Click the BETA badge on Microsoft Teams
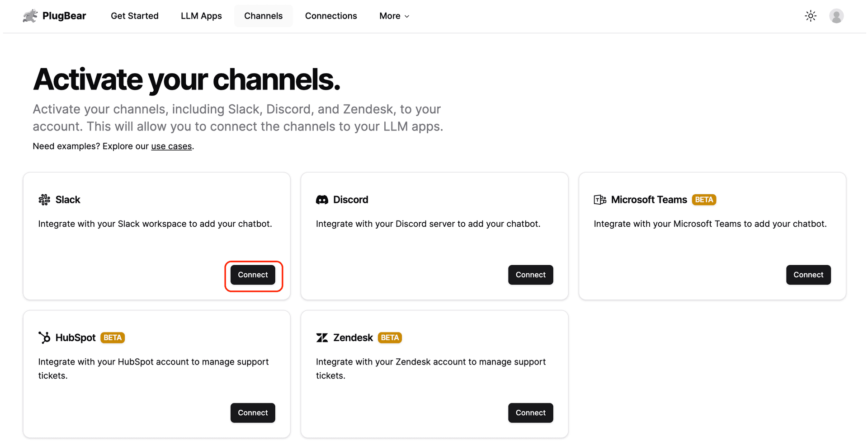This screenshot has width=868, height=445. coord(704,199)
